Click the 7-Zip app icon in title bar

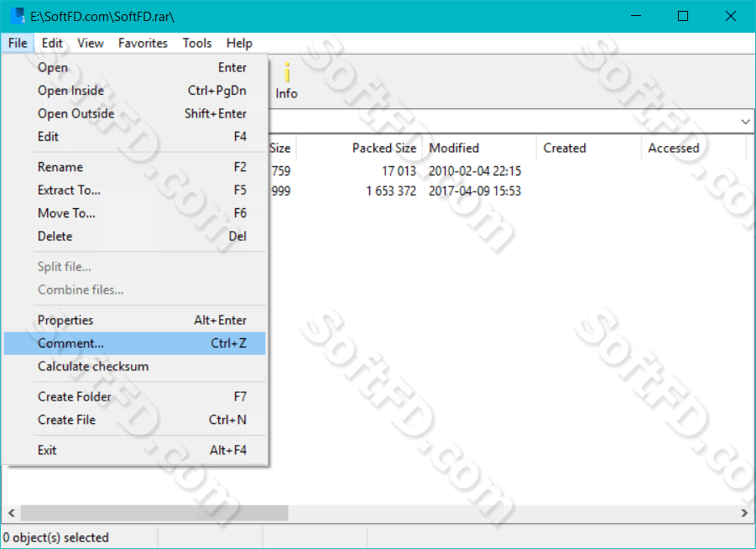click(x=18, y=16)
